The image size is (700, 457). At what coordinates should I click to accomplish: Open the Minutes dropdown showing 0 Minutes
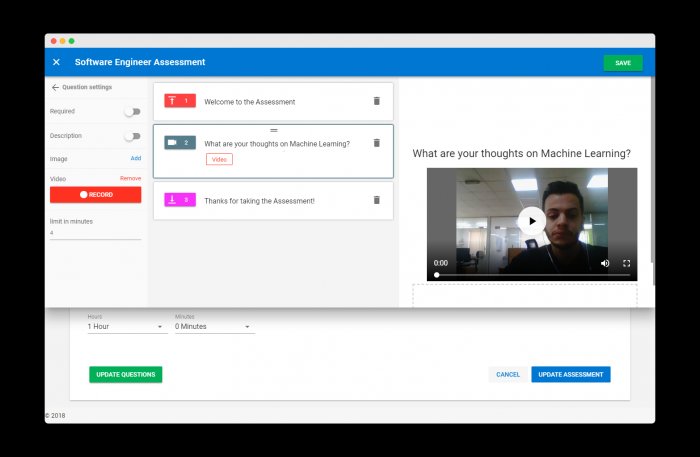(213, 326)
